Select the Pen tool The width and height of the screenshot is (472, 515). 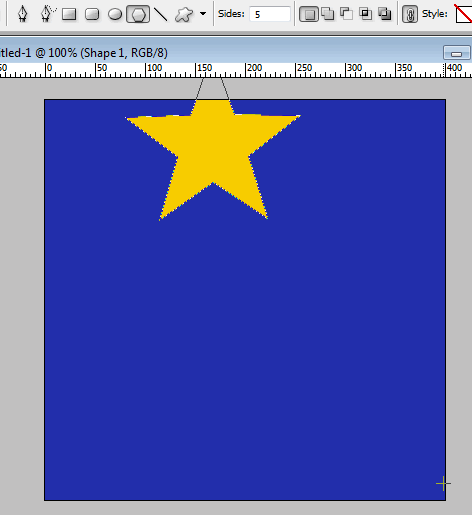(23, 14)
